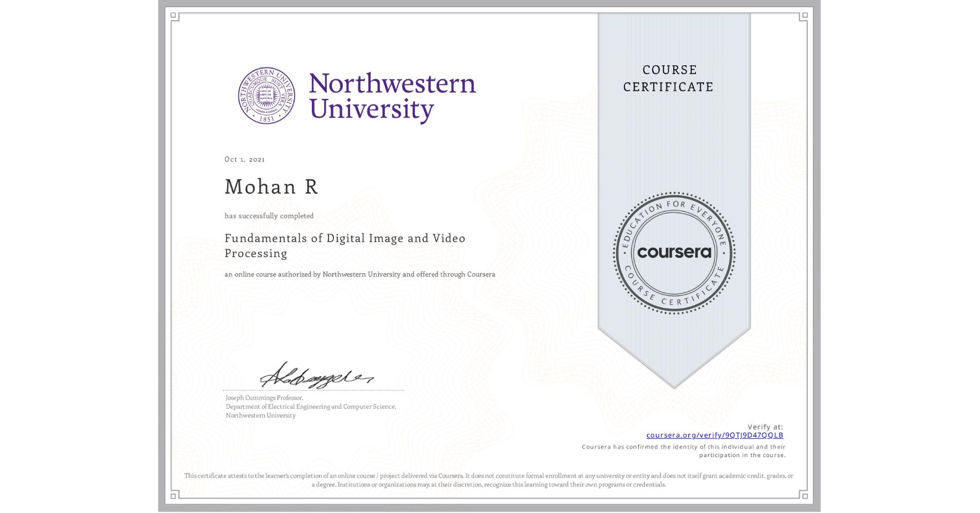
Task: Click the course title 'Fundamentals of Digital Image and Video Processing'
Action: tap(345, 245)
